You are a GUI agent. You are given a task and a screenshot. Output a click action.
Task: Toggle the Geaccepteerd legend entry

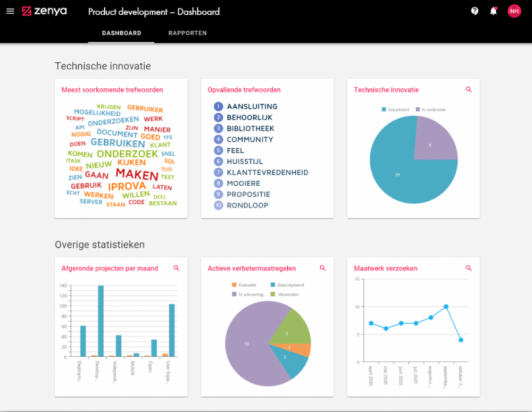tap(287, 285)
